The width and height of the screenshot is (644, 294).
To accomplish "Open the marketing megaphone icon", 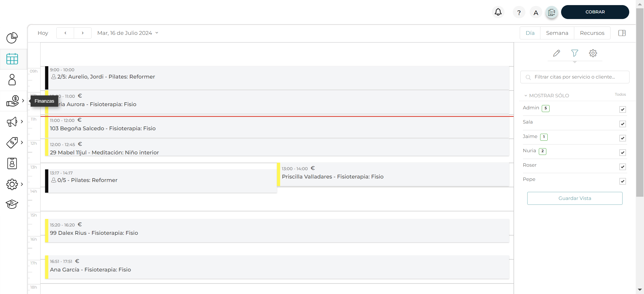I will [12, 122].
